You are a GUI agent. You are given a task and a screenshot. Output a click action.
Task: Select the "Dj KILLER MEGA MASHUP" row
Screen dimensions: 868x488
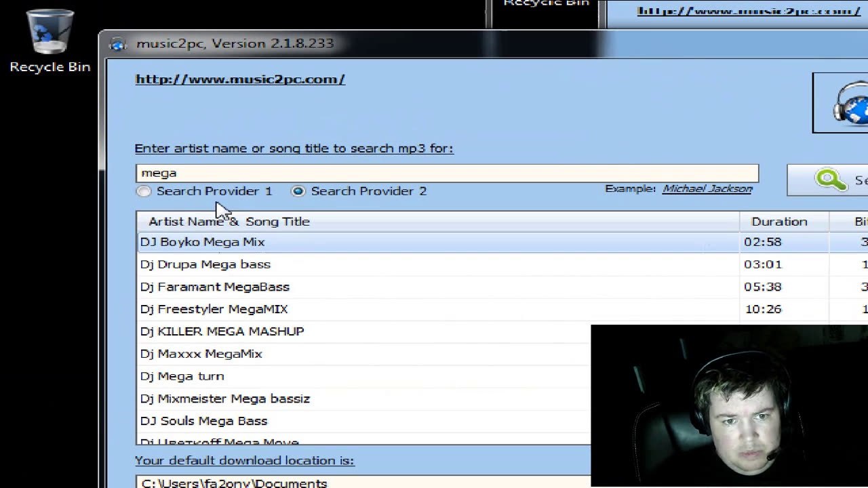363,331
